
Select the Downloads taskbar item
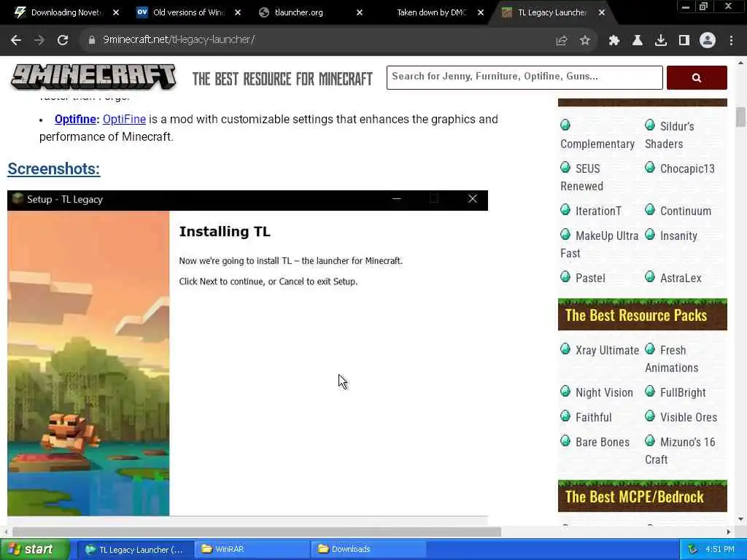pyautogui.click(x=368, y=550)
